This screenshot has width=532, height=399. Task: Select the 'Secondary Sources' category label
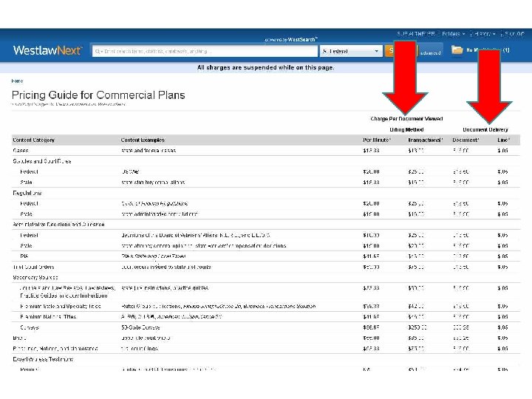(35, 278)
